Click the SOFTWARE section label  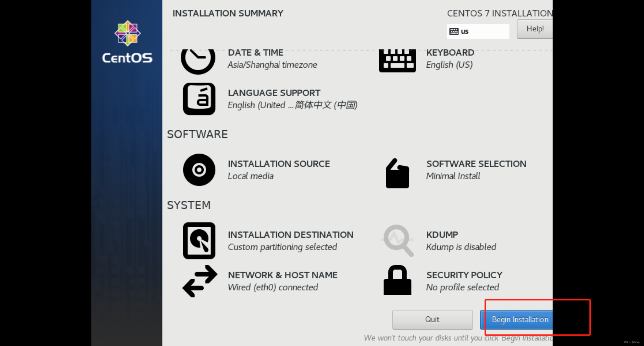point(197,134)
